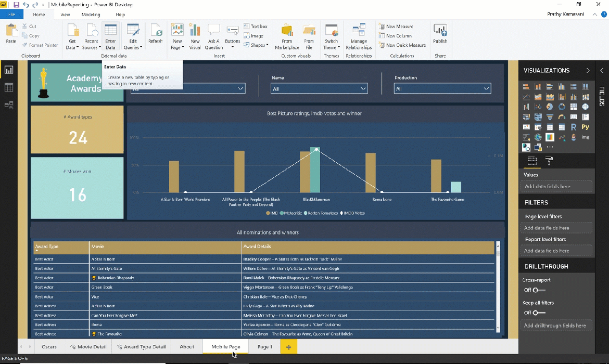Select the pie chart visual
Image resolution: width=609 pixels, height=364 pixels.
(550, 107)
